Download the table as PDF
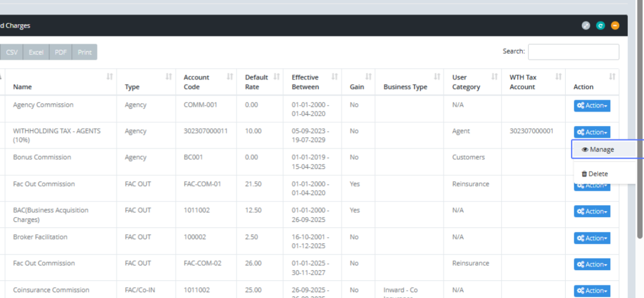 (61, 52)
